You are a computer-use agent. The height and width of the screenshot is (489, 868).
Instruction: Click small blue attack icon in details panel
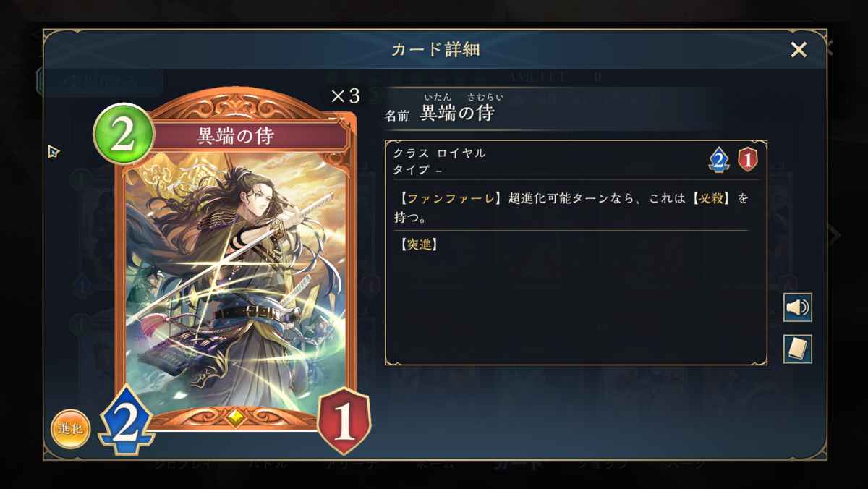tap(718, 160)
